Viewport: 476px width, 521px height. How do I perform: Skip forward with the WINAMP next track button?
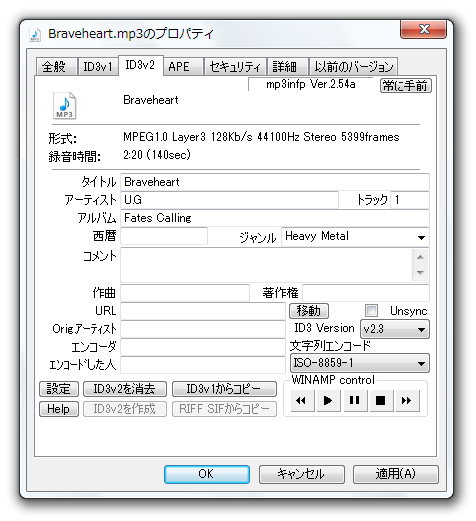coord(407,400)
